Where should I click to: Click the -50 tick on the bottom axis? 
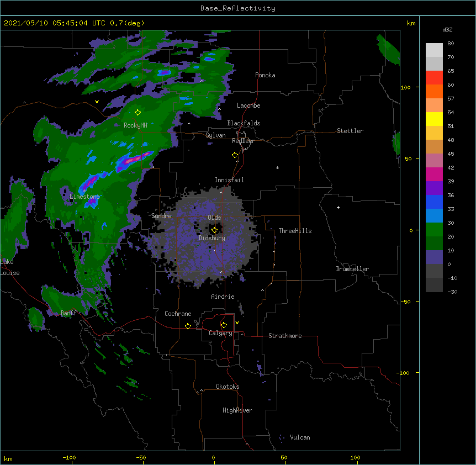(x=141, y=457)
